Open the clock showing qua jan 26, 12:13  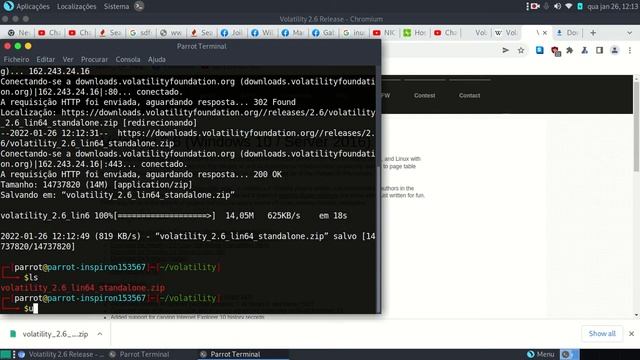(612, 6)
